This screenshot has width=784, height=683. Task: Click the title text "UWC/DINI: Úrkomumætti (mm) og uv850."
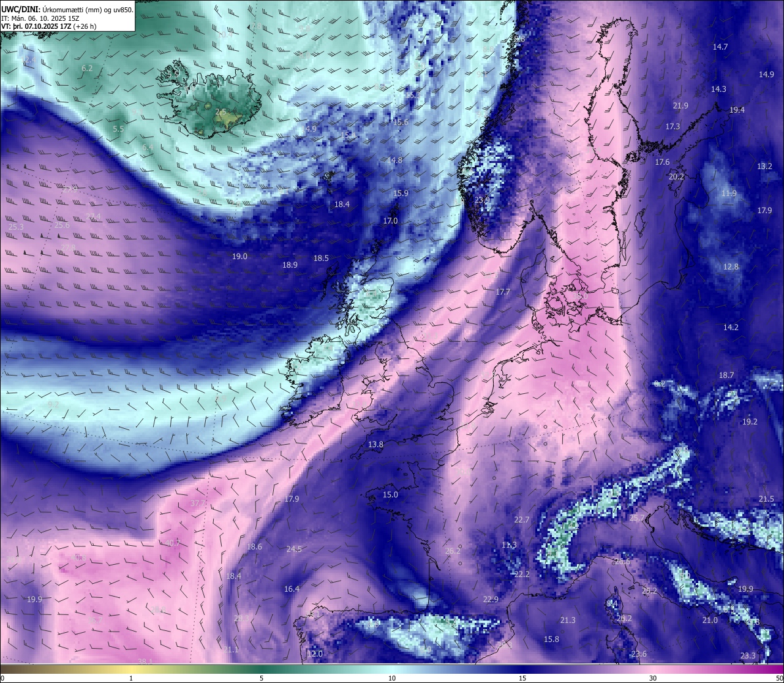pos(67,9)
